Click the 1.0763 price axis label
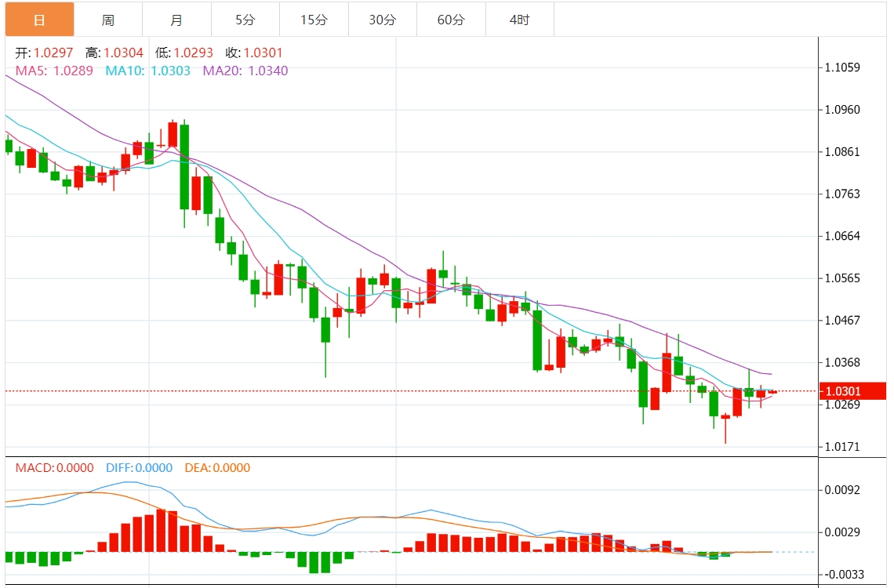The width and height of the screenshot is (894, 588). (842, 194)
